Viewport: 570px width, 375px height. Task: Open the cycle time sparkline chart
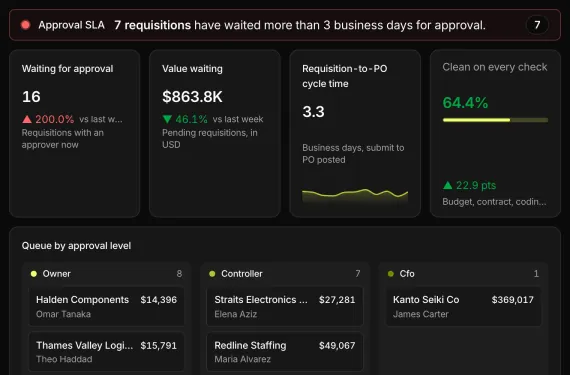tap(355, 195)
